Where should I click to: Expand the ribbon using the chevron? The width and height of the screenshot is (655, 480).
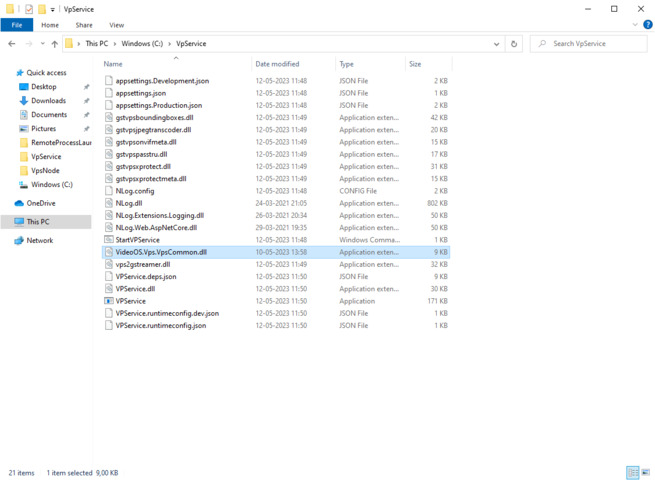635,25
